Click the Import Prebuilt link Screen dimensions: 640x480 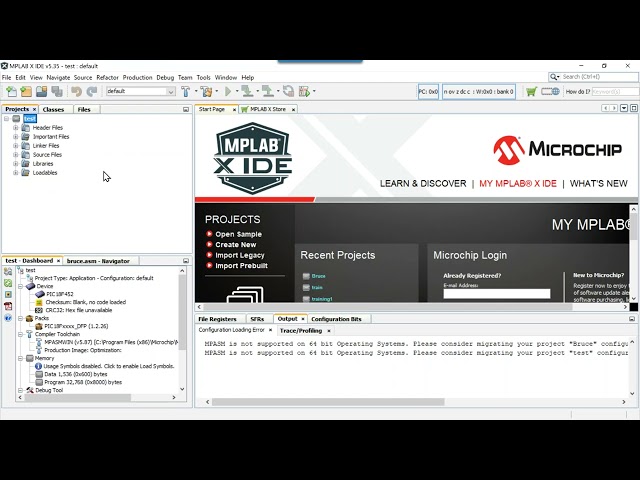point(241,266)
